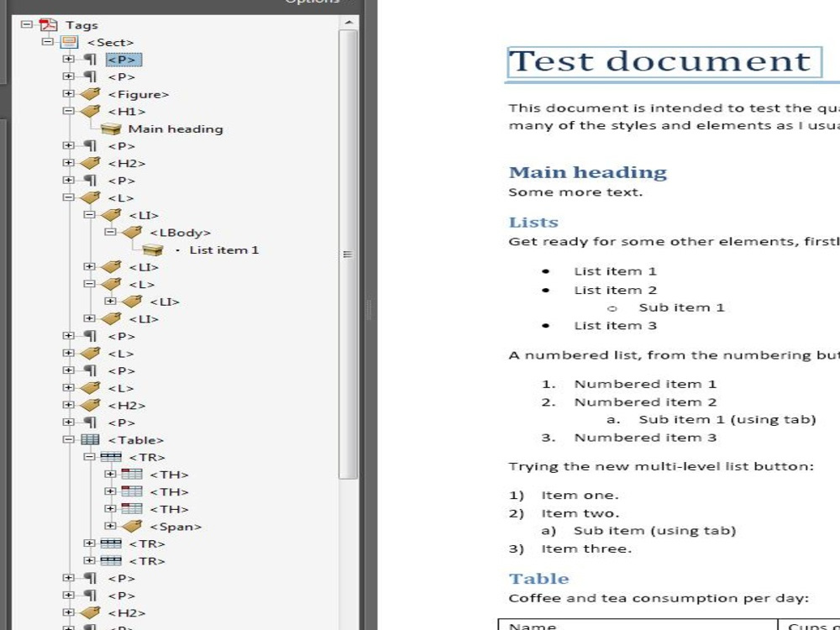Image resolution: width=840 pixels, height=630 pixels.
Task: Expand the highlighted <P> tag
Action: click(68, 59)
